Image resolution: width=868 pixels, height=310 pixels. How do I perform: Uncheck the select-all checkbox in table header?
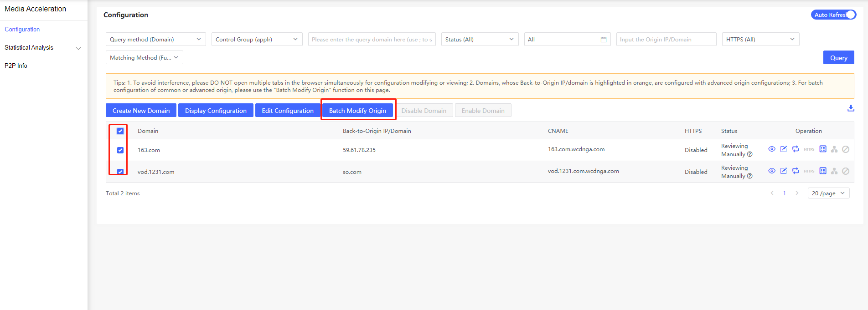[120, 131]
